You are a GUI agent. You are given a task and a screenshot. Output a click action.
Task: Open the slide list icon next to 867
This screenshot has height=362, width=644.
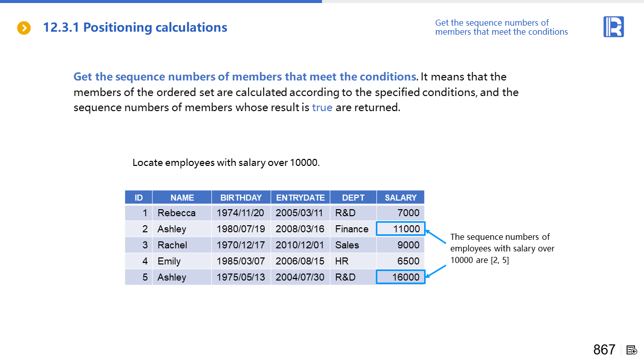[x=632, y=350]
